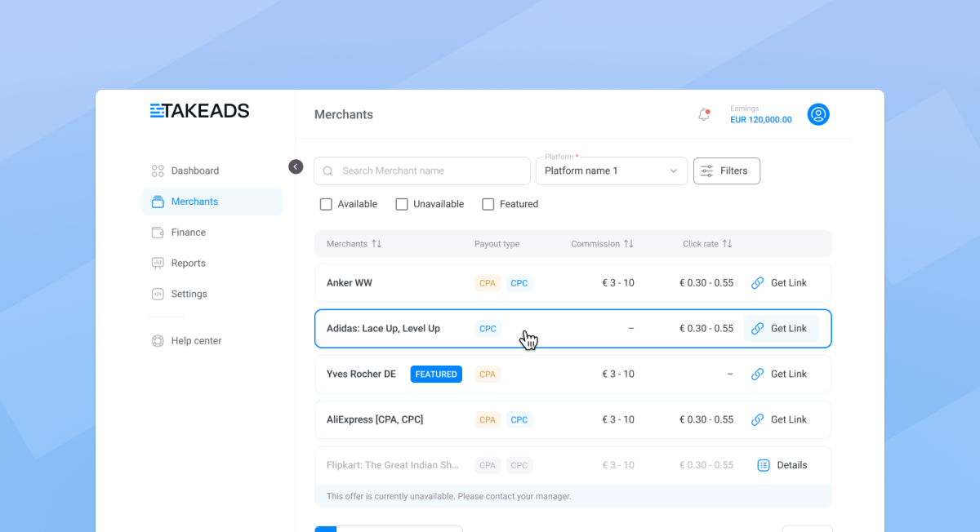Tick the Available checkbox

[326, 204]
